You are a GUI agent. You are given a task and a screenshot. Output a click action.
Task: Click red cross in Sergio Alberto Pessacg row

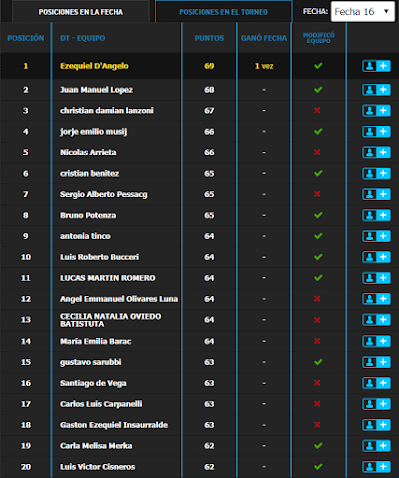point(317,194)
